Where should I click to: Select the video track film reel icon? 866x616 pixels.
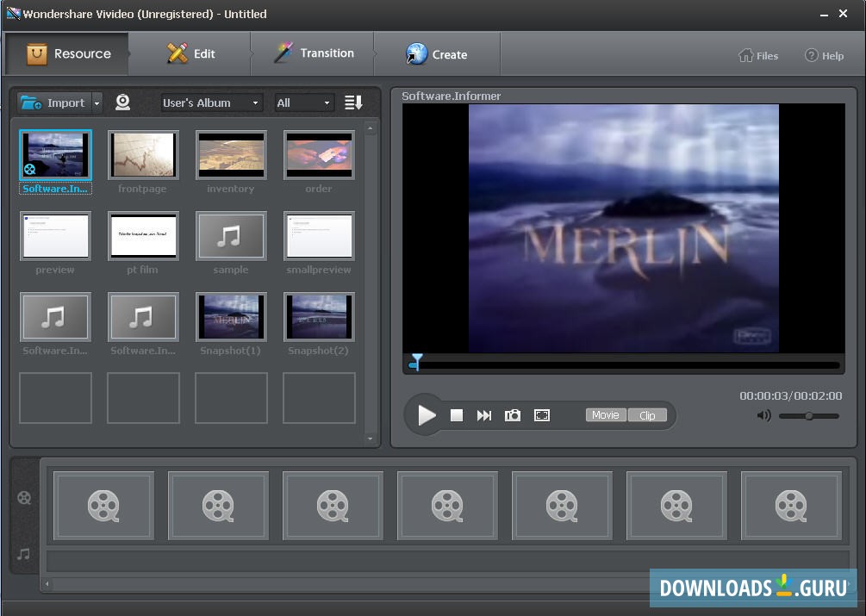[x=24, y=497]
